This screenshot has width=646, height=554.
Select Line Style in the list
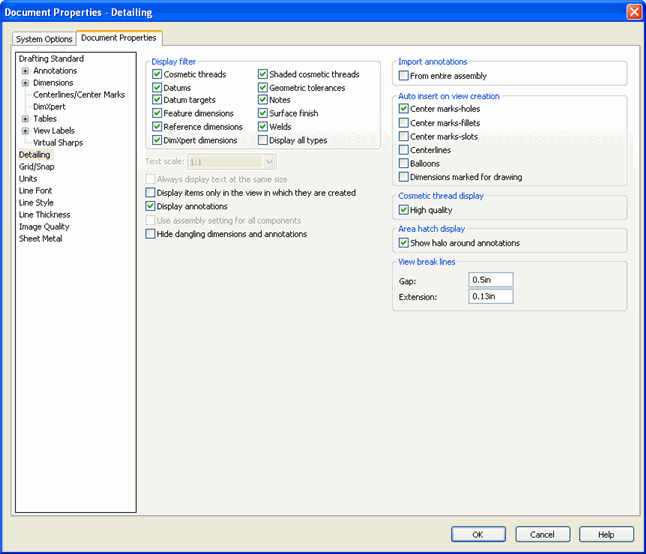click(x=36, y=202)
